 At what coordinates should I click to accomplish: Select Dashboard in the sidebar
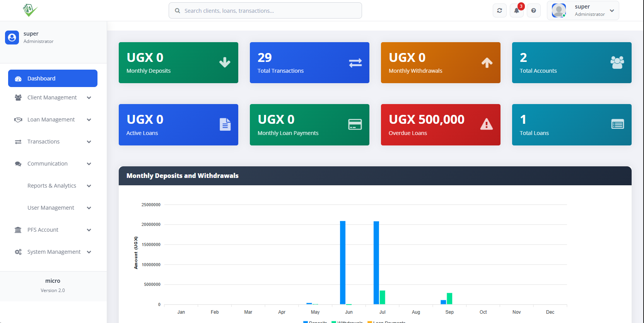(53, 79)
